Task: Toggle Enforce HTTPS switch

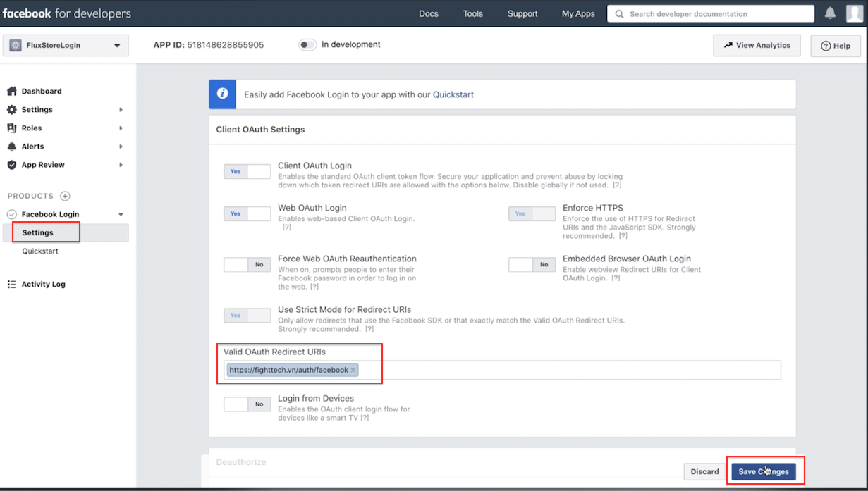Action: pos(532,213)
